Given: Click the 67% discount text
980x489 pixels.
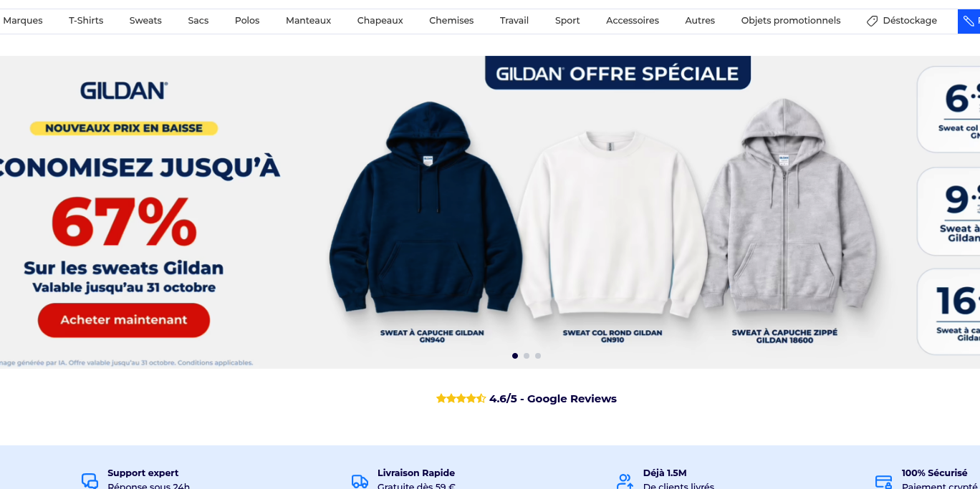Looking at the screenshot, I should coord(124,221).
